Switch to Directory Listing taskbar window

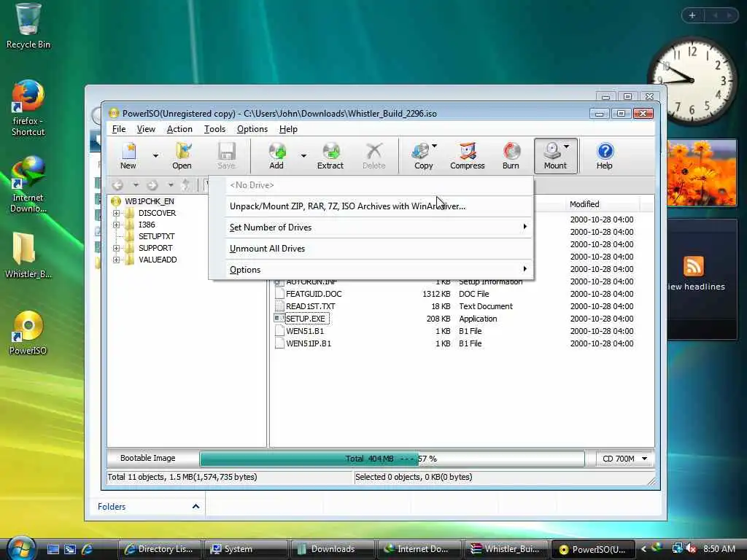click(x=160, y=549)
